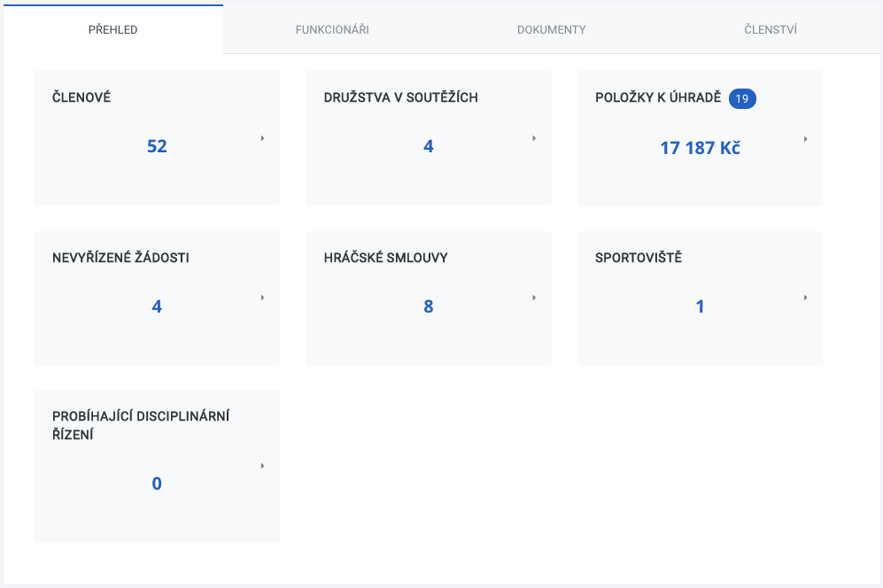Click the 19 badge on Položky k úhradě
883x588 pixels.
coord(742,98)
